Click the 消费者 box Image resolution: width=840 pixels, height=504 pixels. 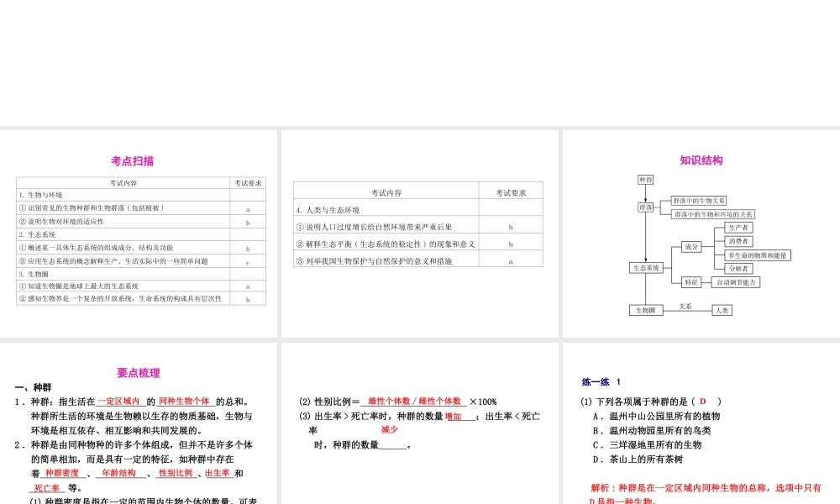click(x=738, y=242)
